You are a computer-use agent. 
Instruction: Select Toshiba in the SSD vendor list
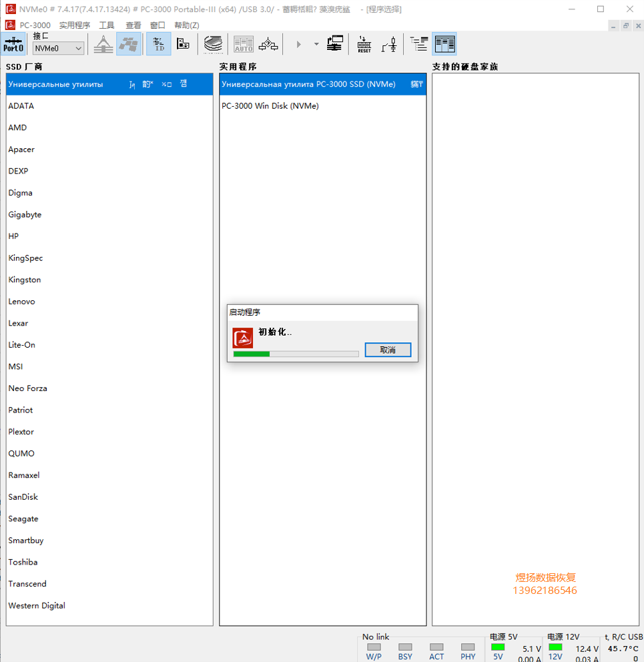110,562
